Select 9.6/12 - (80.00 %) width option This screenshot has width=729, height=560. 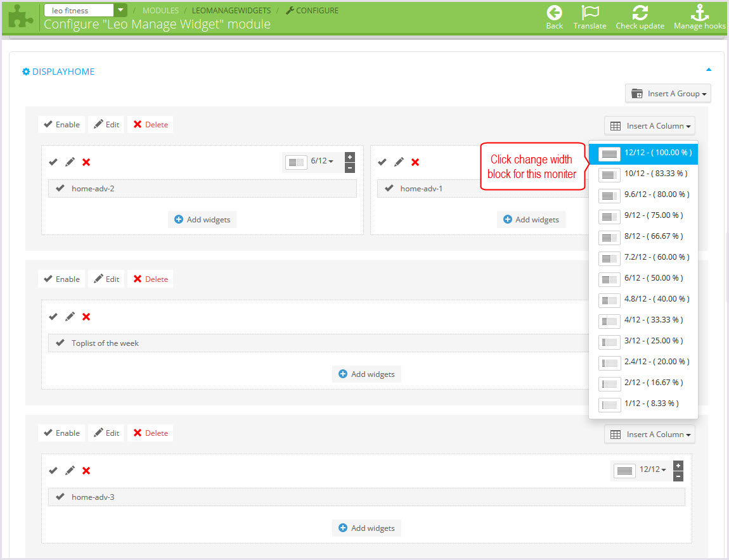pyautogui.click(x=643, y=194)
